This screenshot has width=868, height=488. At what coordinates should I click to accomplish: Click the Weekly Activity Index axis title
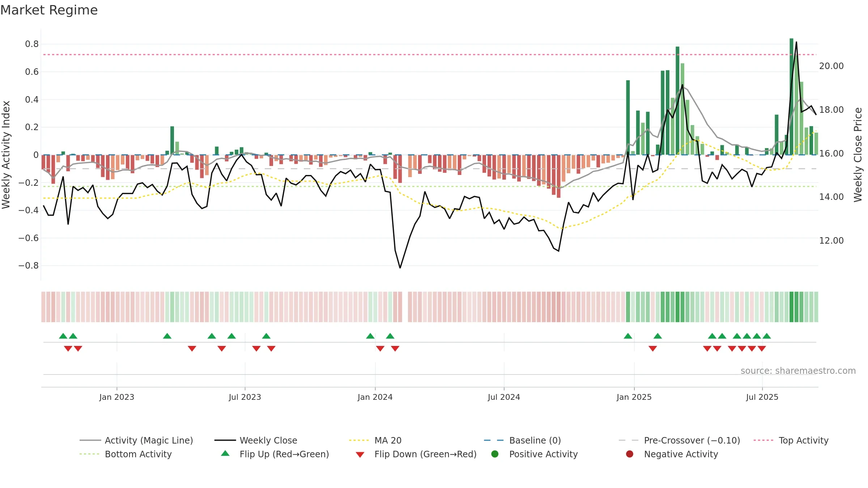tap(6, 155)
